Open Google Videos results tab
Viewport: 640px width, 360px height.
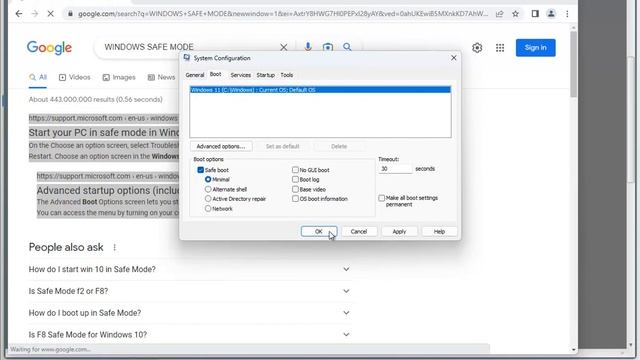click(74, 77)
